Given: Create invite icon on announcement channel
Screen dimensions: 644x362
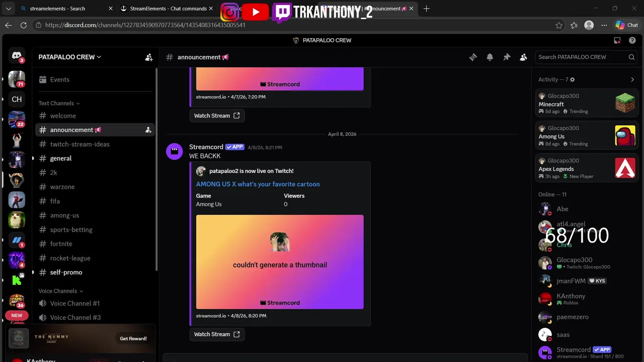Looking at the screenshot, I should [x=148, y=130].
